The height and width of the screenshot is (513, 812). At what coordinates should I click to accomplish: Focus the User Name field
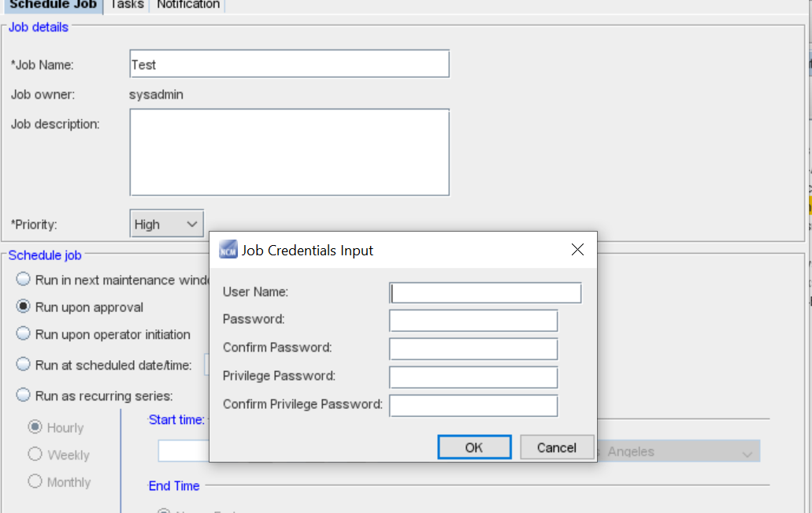coord(485,293)
